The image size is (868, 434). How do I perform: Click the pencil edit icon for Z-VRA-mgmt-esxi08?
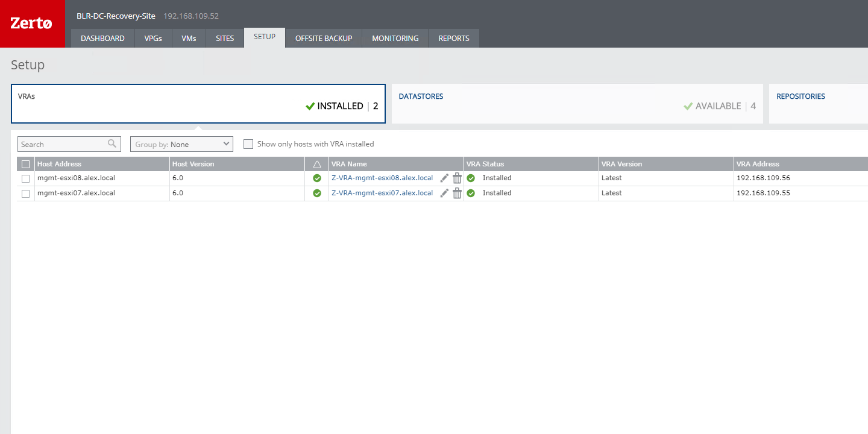pyautogui.click(x=444, y=178)
